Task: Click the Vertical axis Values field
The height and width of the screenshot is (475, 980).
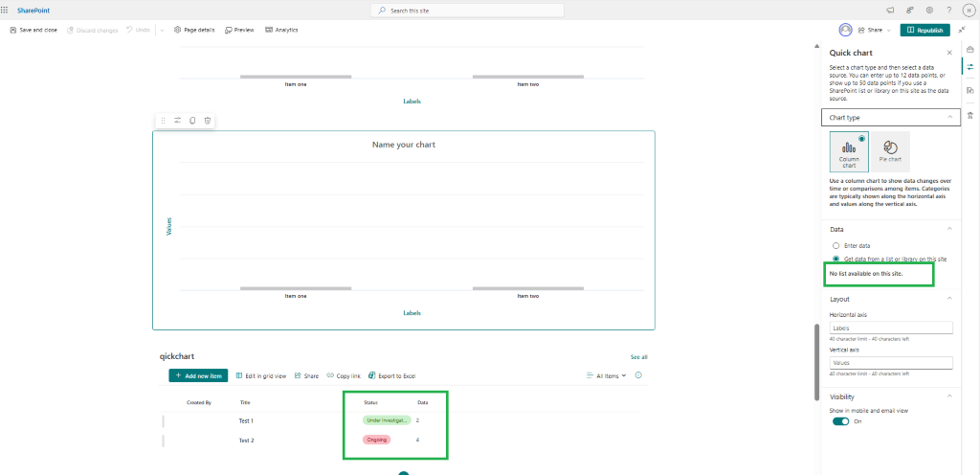Action: [891, 363]
